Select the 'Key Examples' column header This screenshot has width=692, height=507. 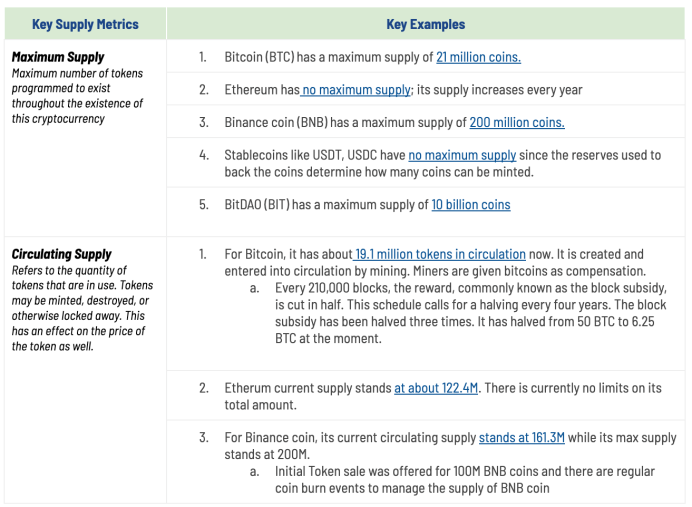(425, 24)
